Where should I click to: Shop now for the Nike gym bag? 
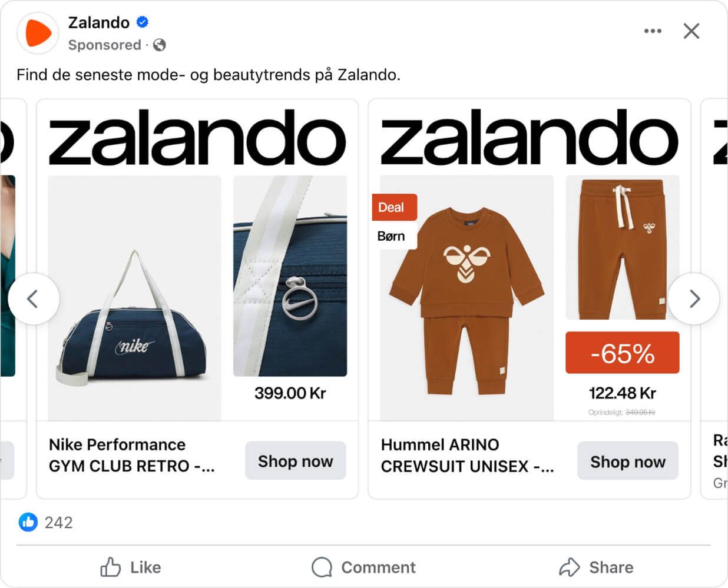(x=295, y=461)
